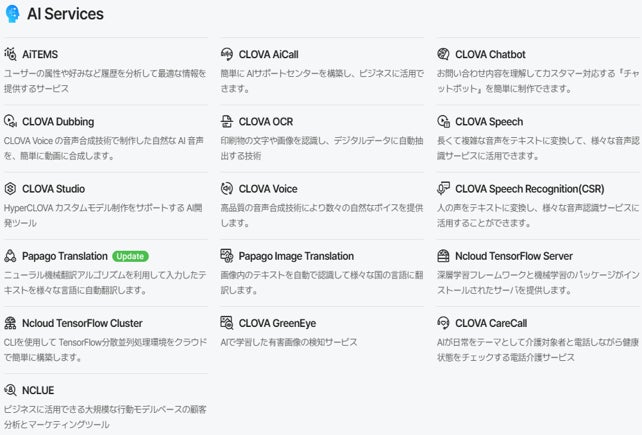Click the AI Services header icon
This screenshot has height=435, width=642.
pyautogui.click(x=13, y=14)
